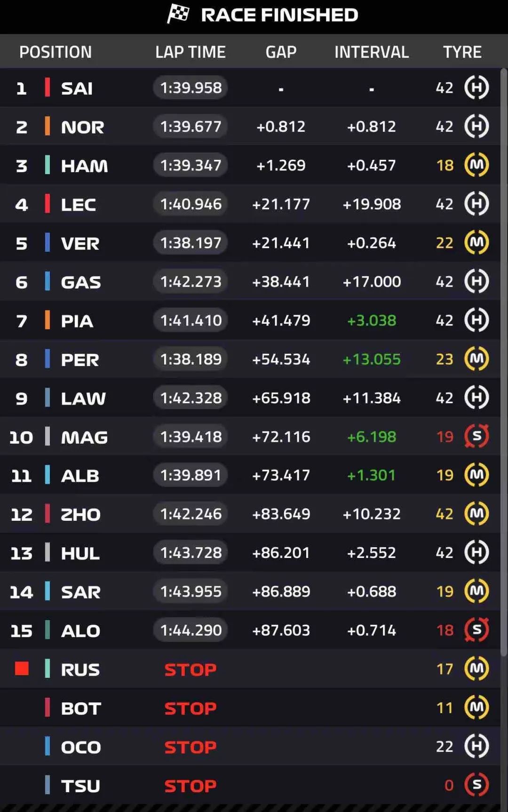The width and height of the screenshot is (508, 812).
Task: Click LEC's red team color bar
Action: tap(47, 204)
